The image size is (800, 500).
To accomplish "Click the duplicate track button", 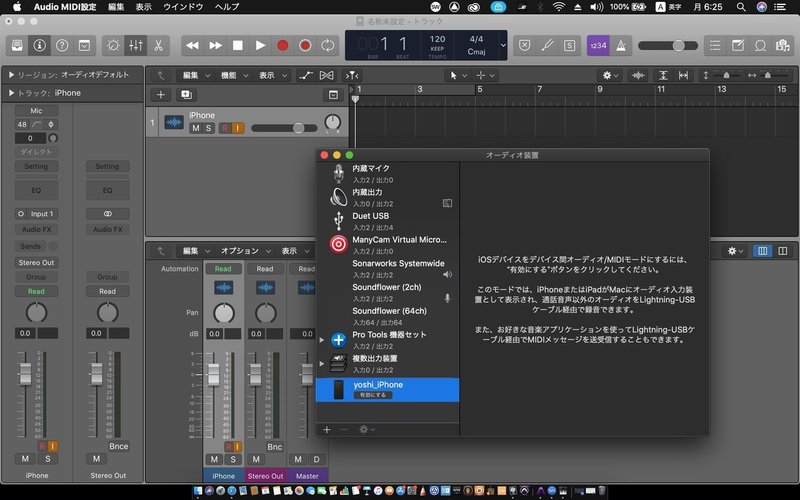I will [x=186, y=94].
